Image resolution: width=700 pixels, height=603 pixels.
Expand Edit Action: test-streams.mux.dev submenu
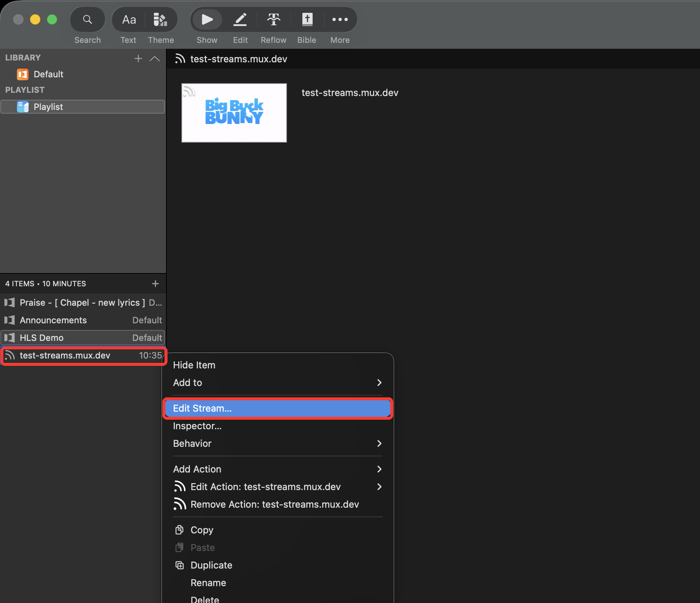[x=277, y=487]
